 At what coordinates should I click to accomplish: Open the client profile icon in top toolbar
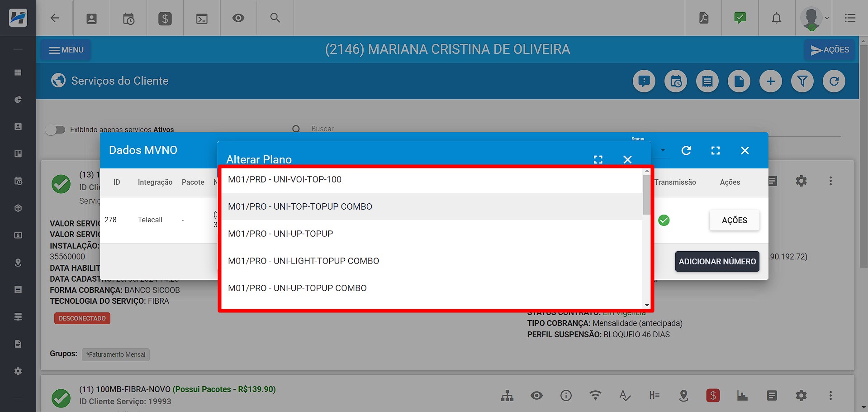pos(91,19)
